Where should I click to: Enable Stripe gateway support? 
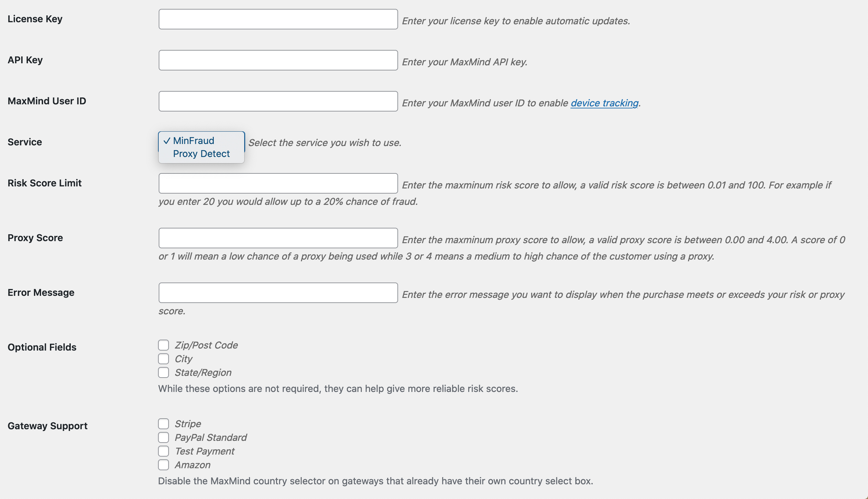pyautogui.click(x=163, y=424)
